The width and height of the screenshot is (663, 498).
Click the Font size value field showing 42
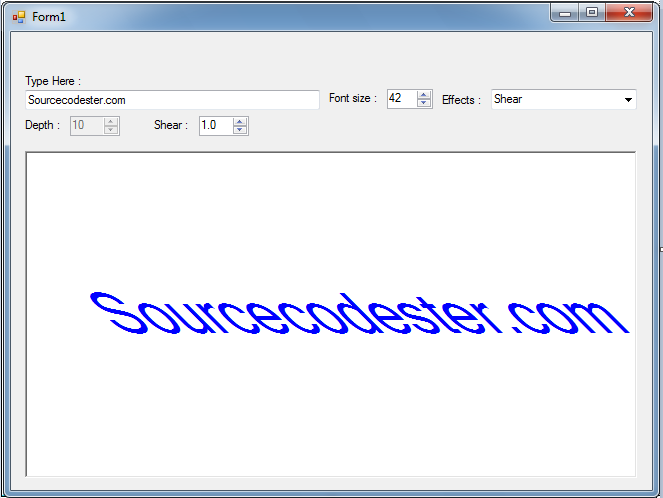click(402, 99)
